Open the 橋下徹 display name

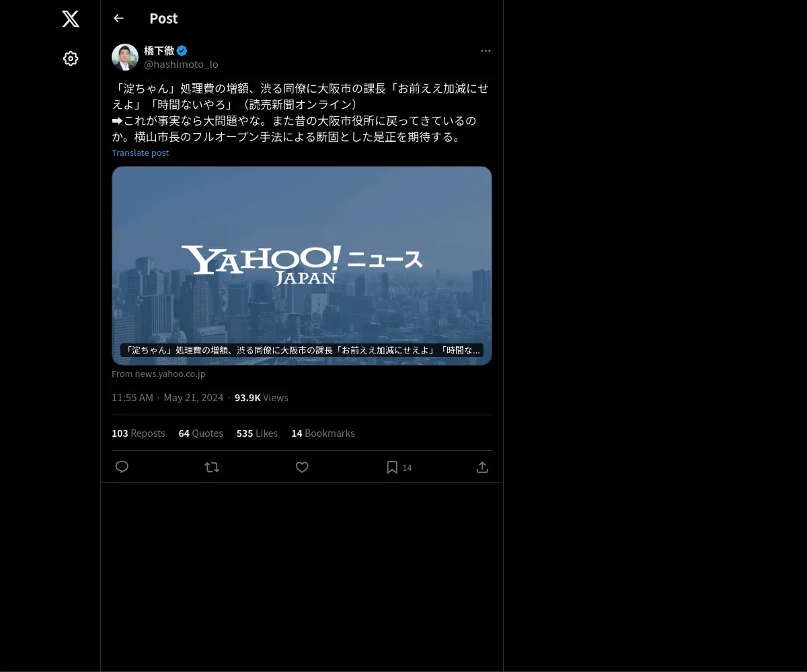tap(159, 50)
